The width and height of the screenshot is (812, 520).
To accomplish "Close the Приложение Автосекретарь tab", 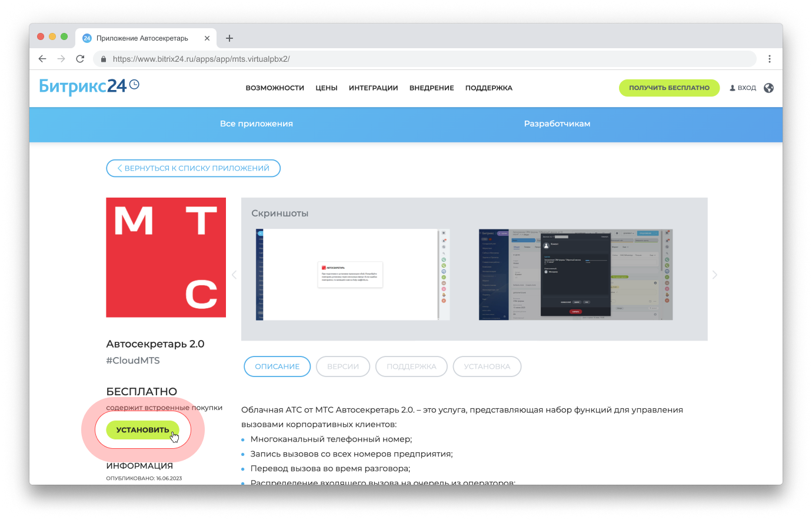I will (207, 38).
